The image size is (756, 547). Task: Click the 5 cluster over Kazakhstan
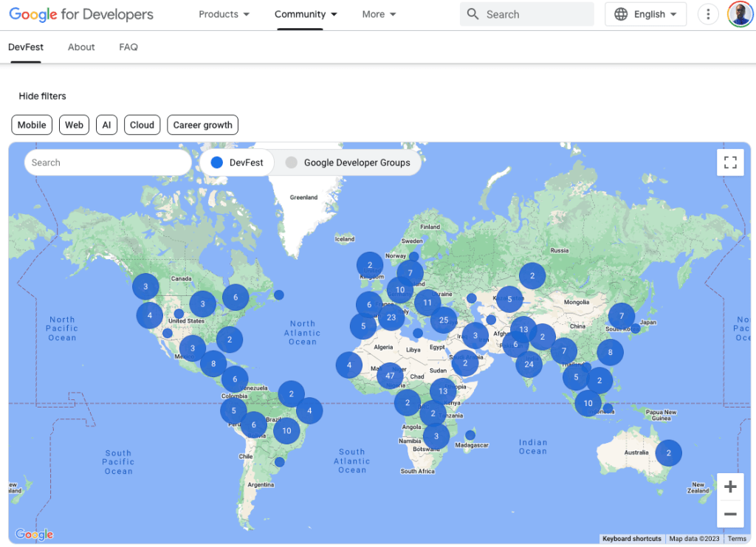tap(509, 299)
